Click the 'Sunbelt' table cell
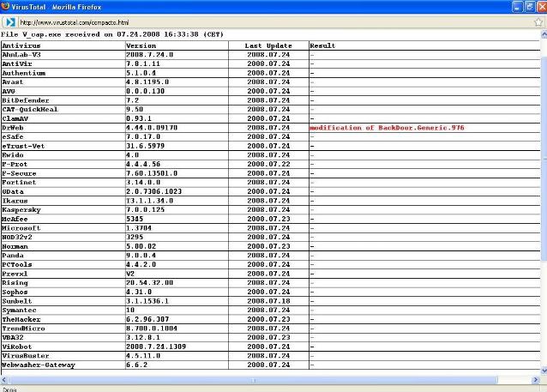Image resolution: width=547 pixels, height=392 pixels. coord(63,301)
